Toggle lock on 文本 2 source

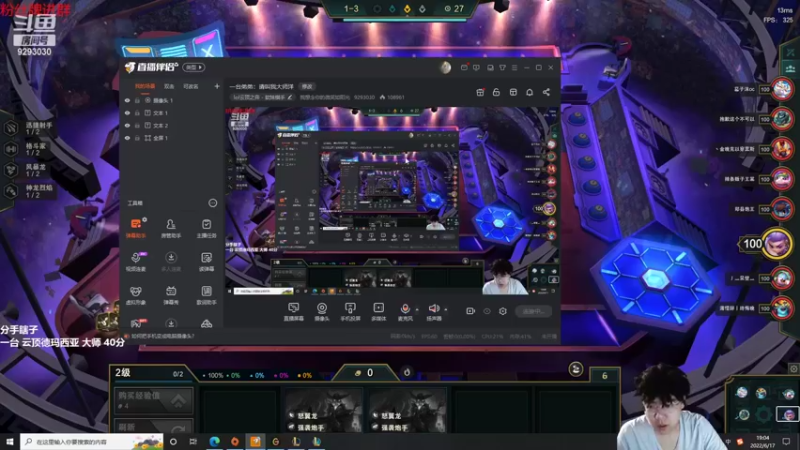coord(137,126)
